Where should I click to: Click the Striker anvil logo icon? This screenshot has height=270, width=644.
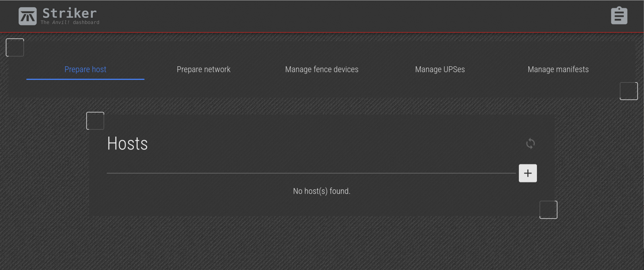pyautogui.click(x=27, y=16)
